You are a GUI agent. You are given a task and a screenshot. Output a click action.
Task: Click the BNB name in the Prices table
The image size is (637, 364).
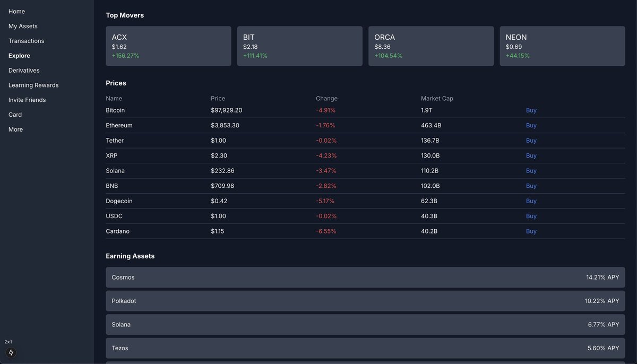click(112, 186)
